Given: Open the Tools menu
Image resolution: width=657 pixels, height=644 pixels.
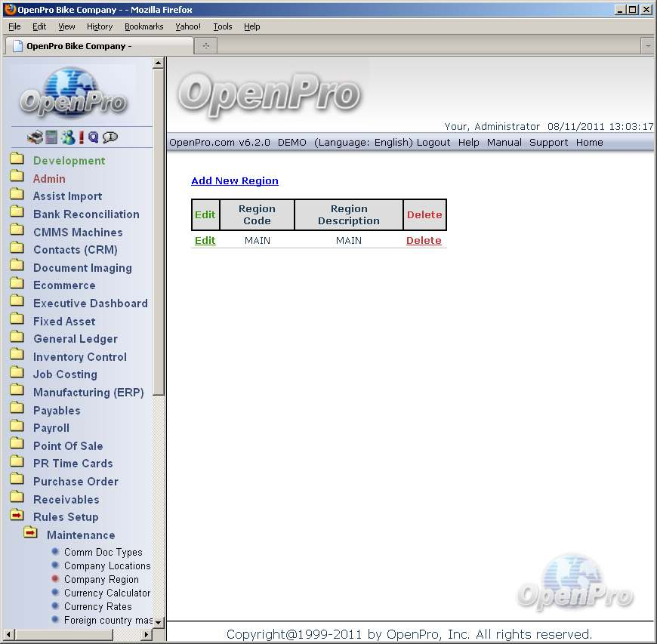Looking at the screenshot, I should click(x=223, y=26).
